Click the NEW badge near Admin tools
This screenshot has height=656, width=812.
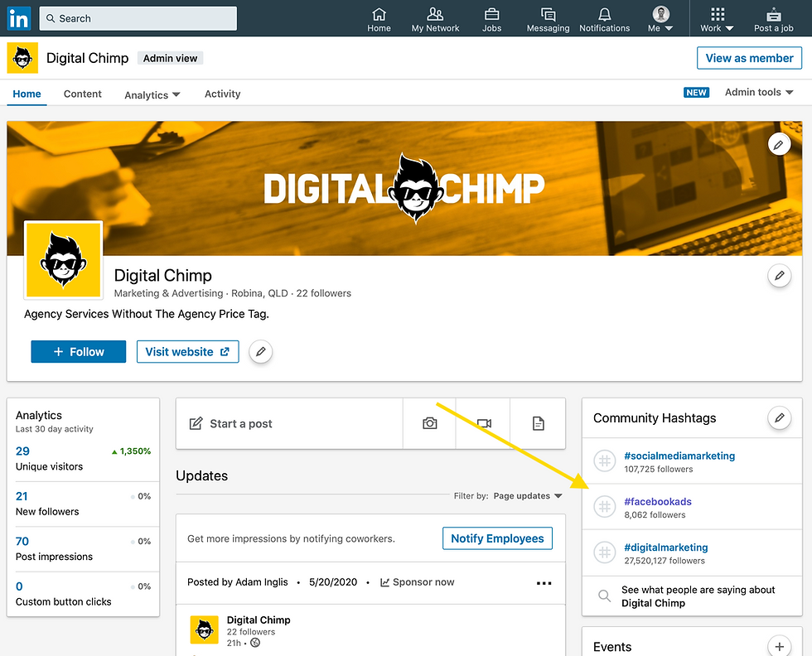(696, 92)
